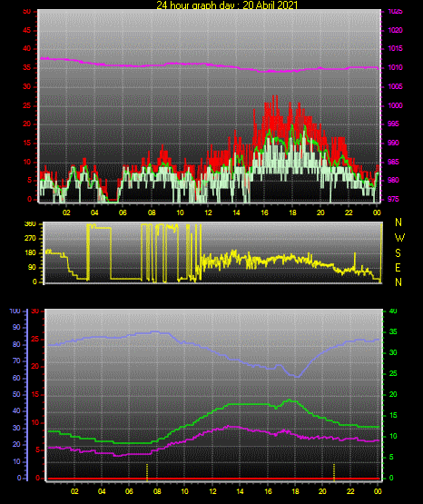Screen dimensions: 423x504
Task: Click the sunset yellow marker near 21
Action: (x=334, y=472)
